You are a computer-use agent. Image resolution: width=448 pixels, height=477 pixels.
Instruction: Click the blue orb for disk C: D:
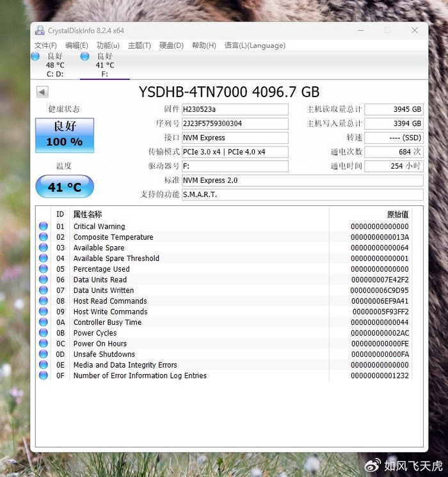pyautogui.click(x=35, y=57)
